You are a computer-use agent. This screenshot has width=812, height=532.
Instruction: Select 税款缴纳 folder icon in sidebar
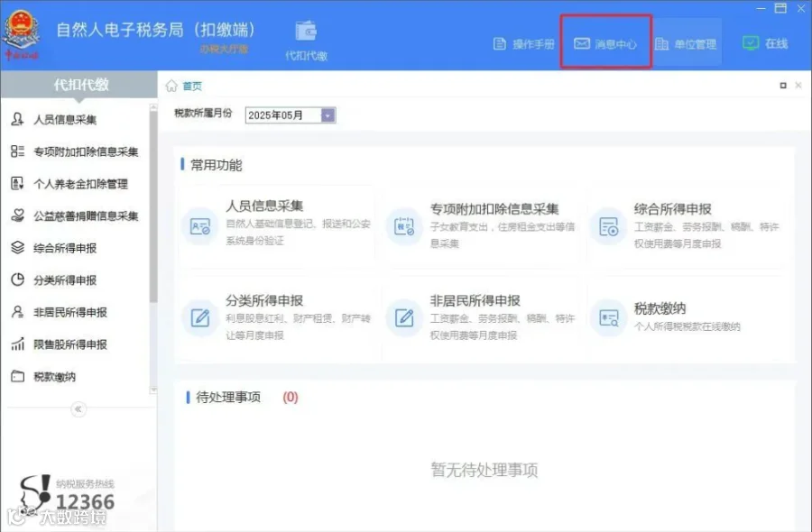(x=17, y=376)
